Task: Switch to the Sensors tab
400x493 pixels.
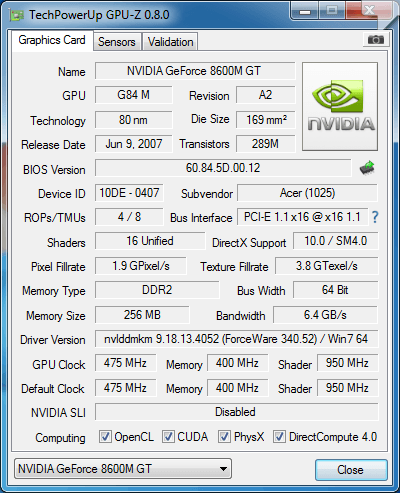Action: (x=117, y=42)
